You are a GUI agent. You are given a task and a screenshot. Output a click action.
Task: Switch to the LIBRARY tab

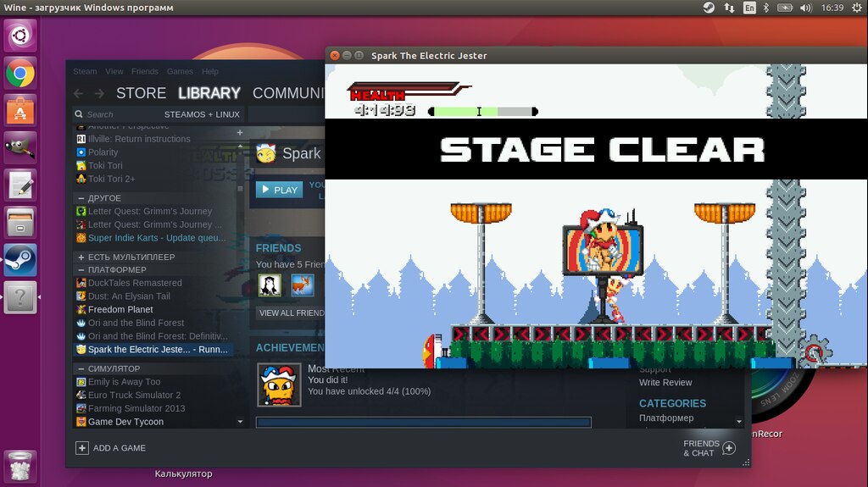[209, 93]
